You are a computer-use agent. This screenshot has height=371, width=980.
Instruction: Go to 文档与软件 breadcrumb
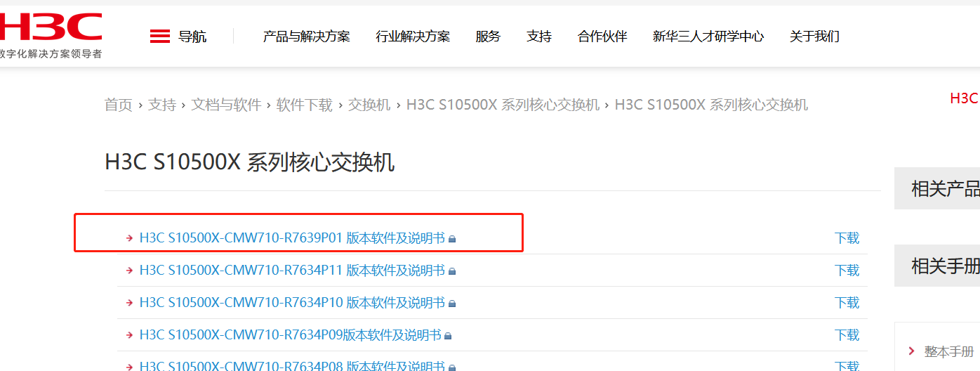coord(227,105)
